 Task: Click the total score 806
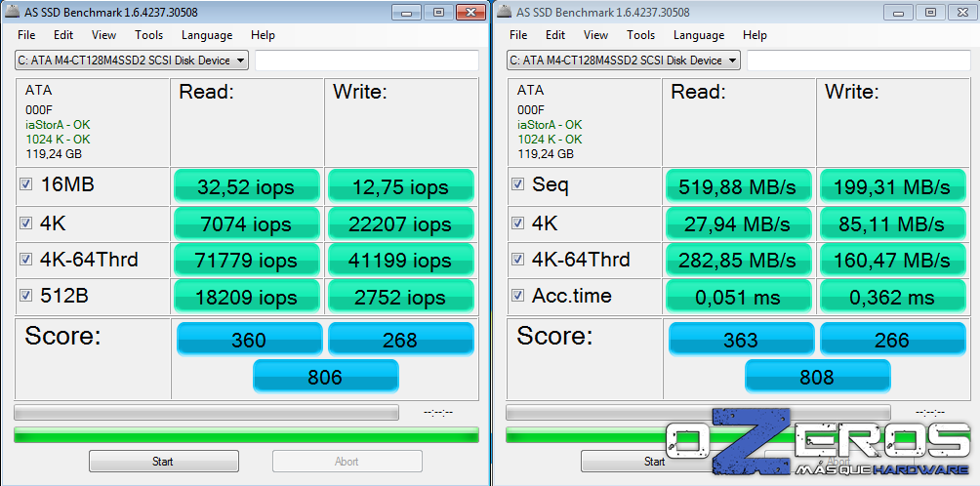coord(326,376)
